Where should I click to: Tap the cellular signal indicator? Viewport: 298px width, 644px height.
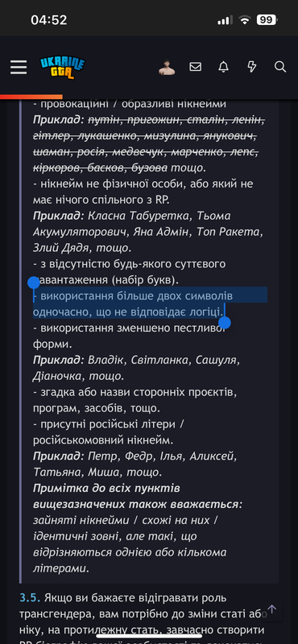point(225,19)
